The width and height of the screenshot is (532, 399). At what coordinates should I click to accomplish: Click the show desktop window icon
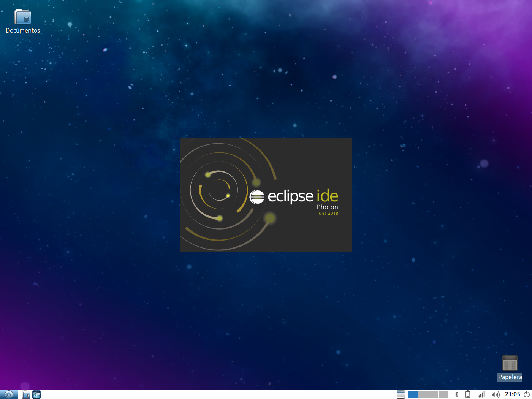[401, 394]
